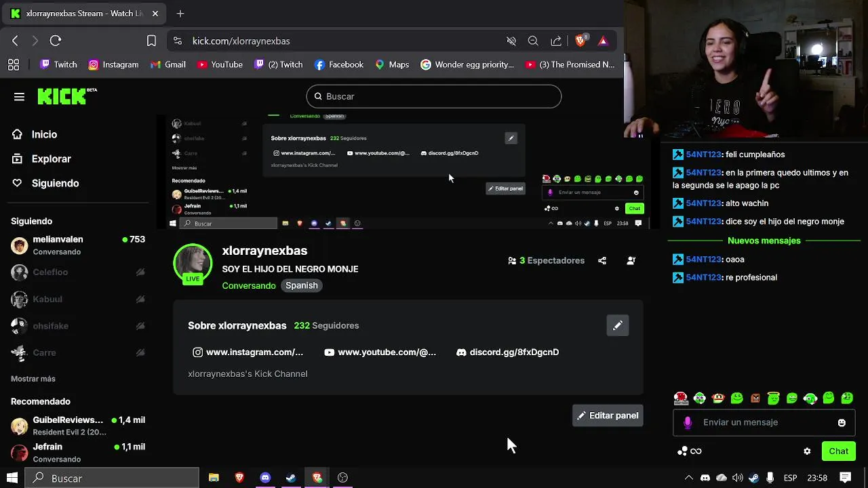The width and height of the screenshot is (868, 488).
Task: Click the browser address bar URL
Action: coord(241,41)
